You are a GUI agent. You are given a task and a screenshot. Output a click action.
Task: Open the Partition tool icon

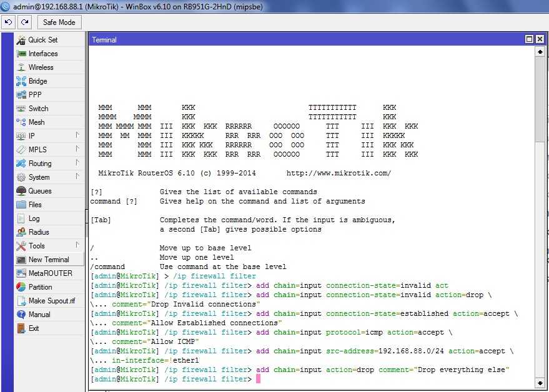coord(21,287)
